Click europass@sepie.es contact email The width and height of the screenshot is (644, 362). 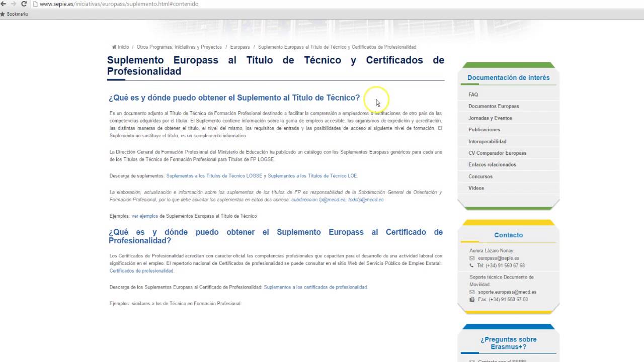[499, 258]
